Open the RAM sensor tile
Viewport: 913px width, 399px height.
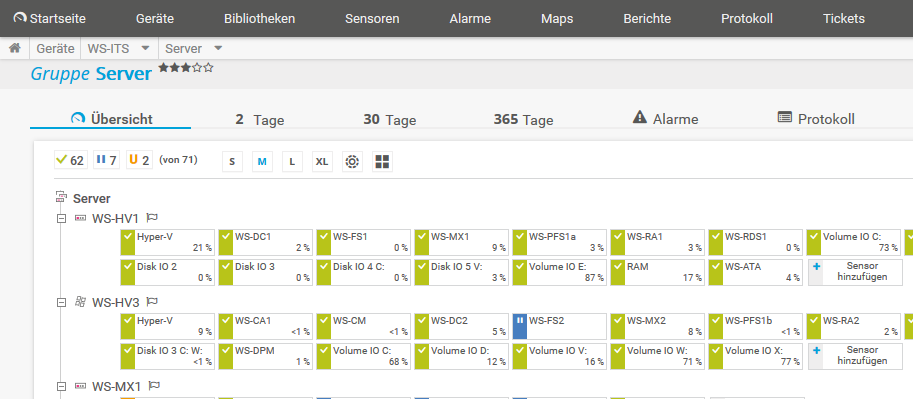(x=657, y=272)
